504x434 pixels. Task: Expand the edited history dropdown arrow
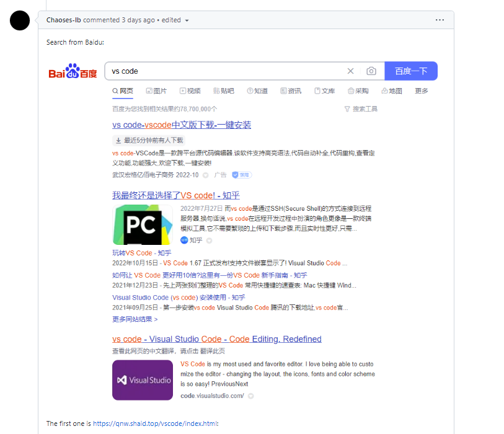[x=187, y=20]
